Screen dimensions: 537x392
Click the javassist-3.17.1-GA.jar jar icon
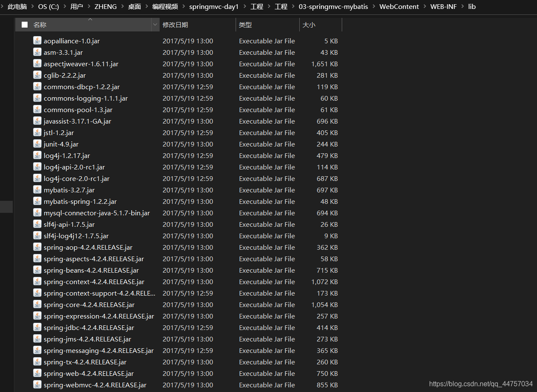coord(37,121)
